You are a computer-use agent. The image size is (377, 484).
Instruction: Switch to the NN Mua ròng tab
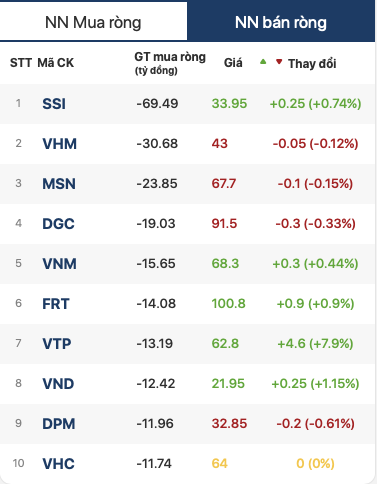[93, 22]
